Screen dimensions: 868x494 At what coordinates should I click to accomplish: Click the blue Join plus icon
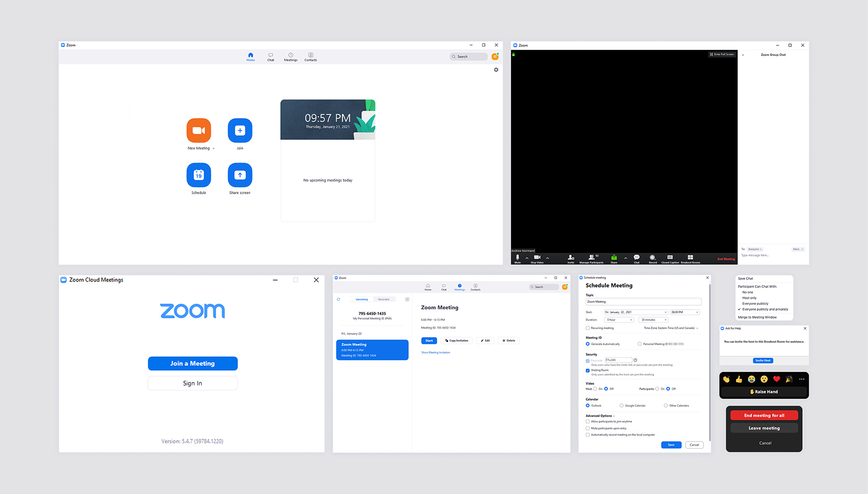tap(240, 130)
